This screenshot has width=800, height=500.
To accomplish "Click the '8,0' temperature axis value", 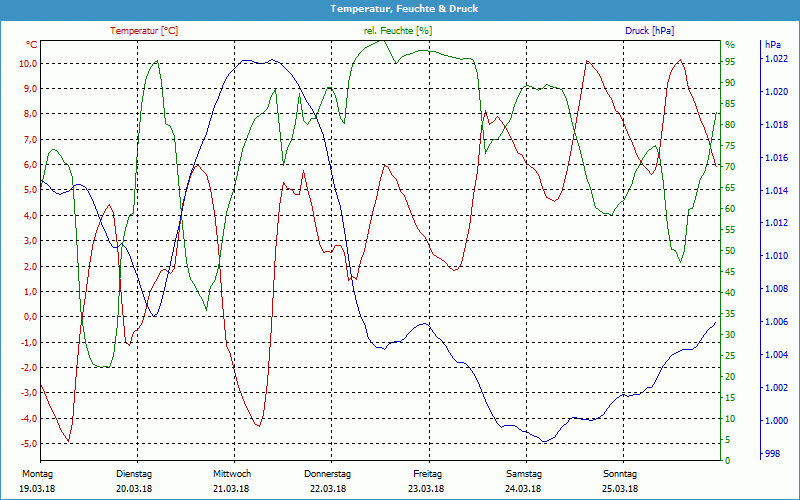I will [30, 114].
